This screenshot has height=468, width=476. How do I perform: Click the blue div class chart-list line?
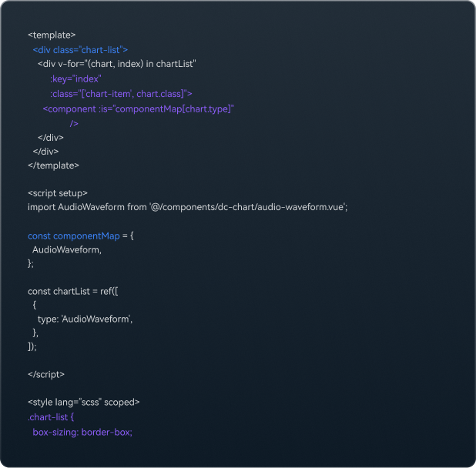(x=80, y=50)
